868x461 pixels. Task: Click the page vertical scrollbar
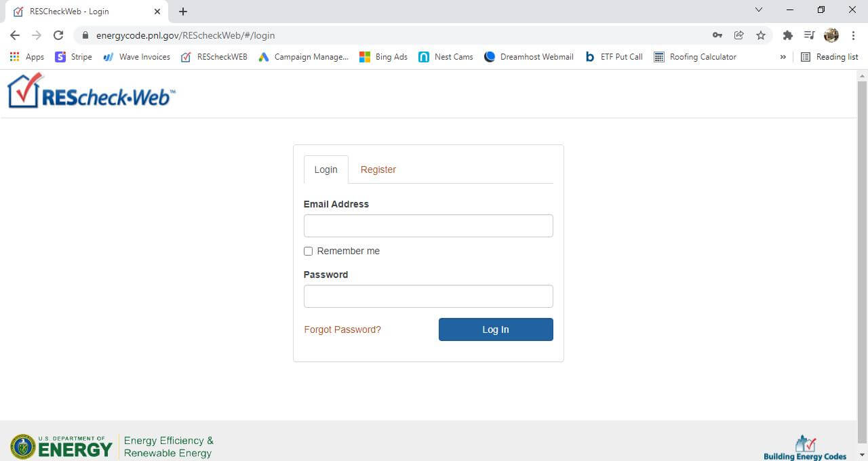[x=862, y=258]
